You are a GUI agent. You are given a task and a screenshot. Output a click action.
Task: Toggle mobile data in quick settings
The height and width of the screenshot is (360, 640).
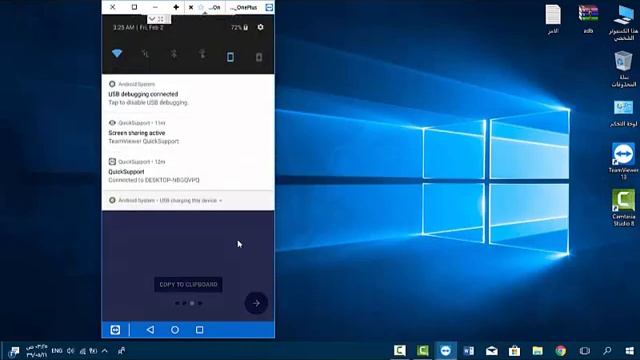pyautogui.click(x=145, y=54)
